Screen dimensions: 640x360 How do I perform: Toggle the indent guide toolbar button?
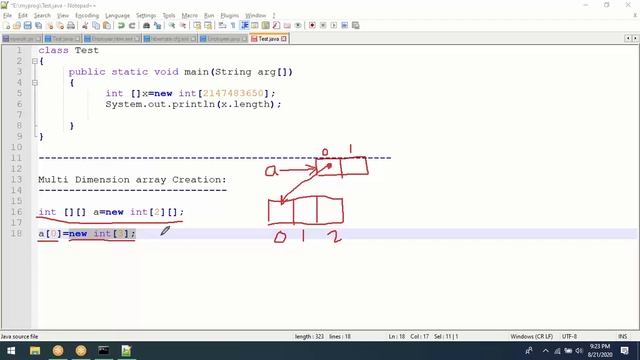[x=244, y=25]
